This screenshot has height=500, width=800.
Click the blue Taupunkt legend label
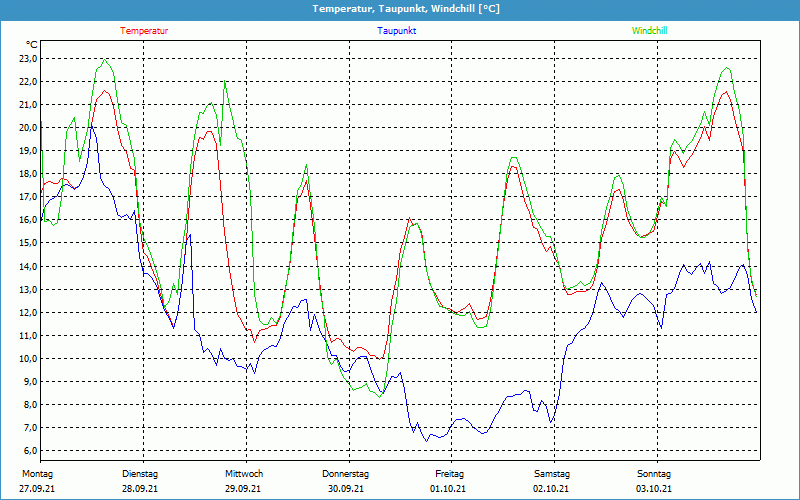pyautogui.click(x=396, y=31)
